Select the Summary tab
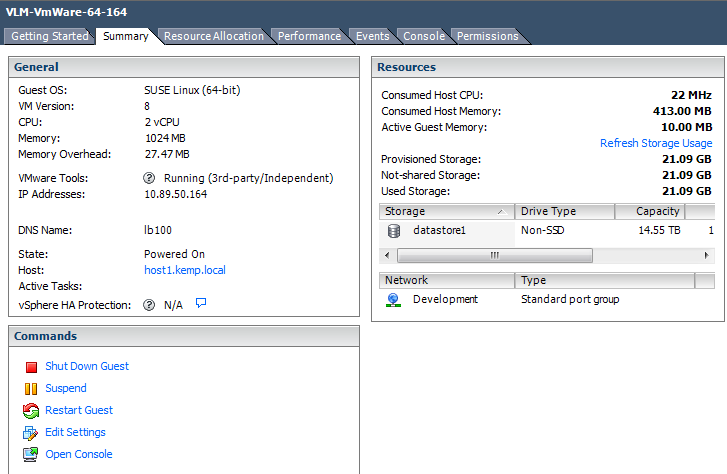The width and height of the screenshot is (727, 474). pos(126,36)
